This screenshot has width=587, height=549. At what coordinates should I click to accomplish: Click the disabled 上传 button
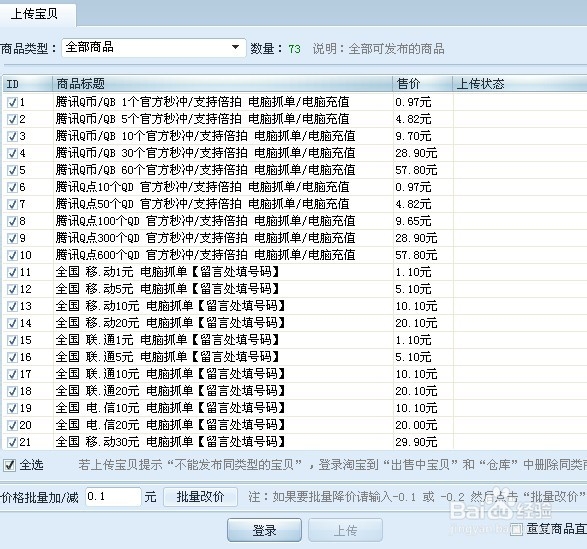(x=345, y=530)
